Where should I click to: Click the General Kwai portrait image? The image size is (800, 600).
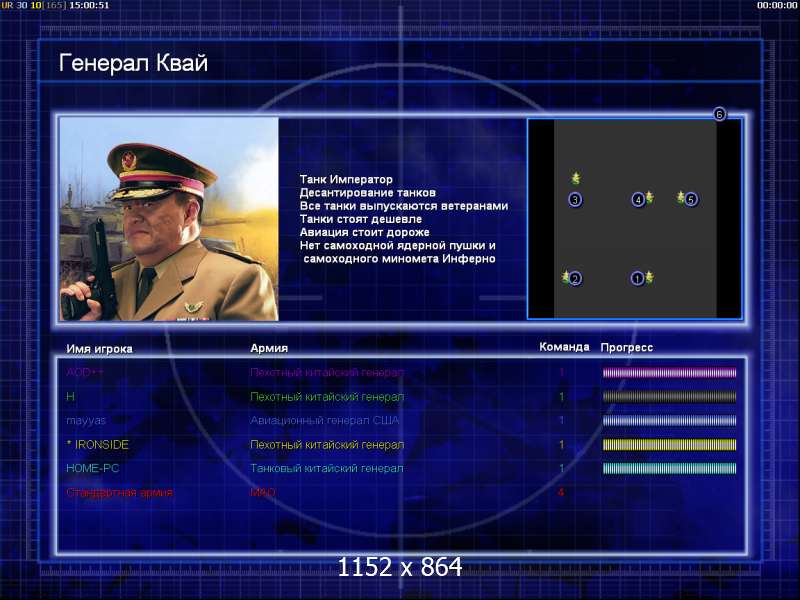coord(169,219)
